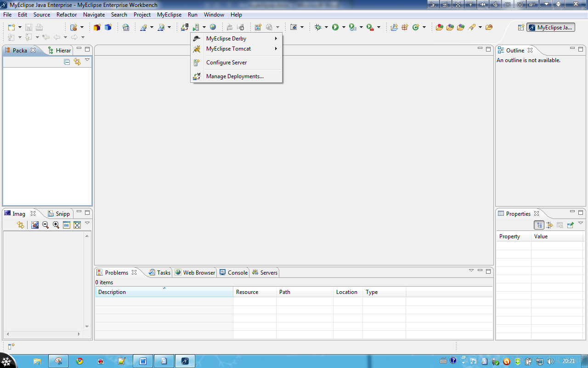
Task: Click the first image icon in Image Preview toolbar
Action: click(35, 225)
